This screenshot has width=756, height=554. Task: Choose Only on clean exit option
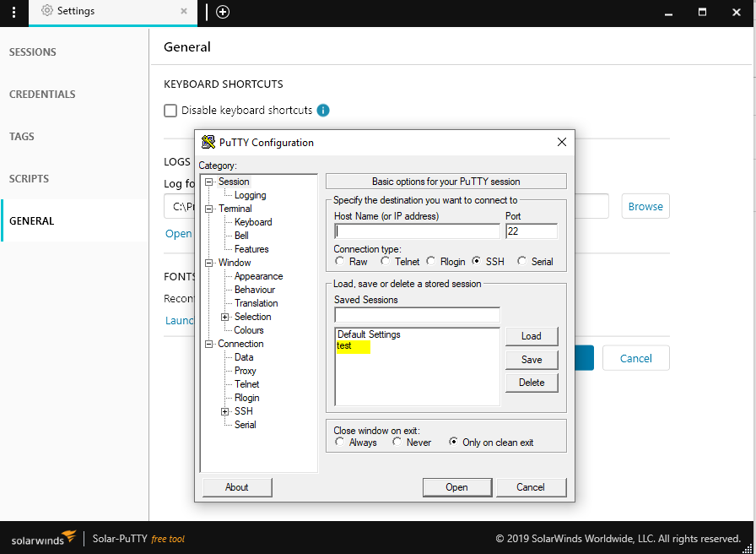453,442
